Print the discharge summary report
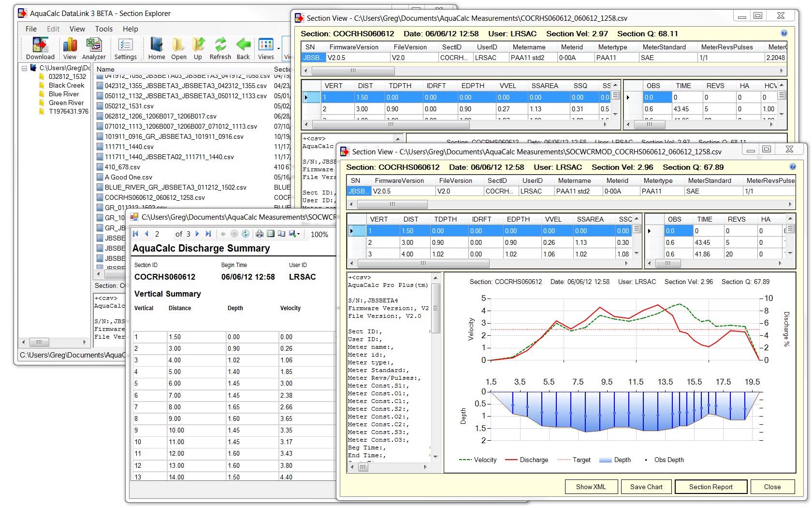The height and width of the screenshot is (508, 812). point(260,234)
